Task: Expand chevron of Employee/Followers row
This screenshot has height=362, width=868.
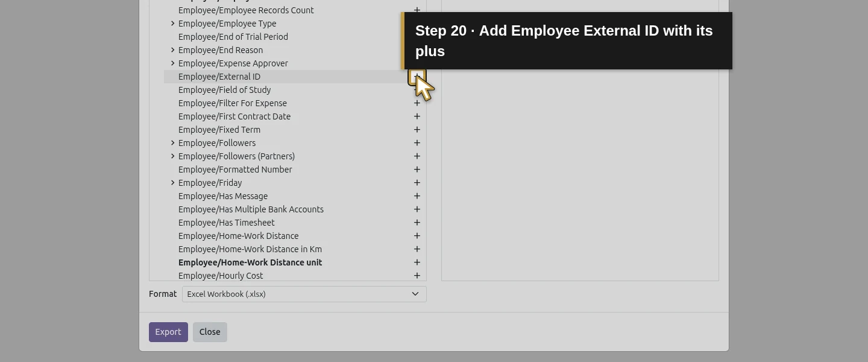Action: (x=172, y=143)
